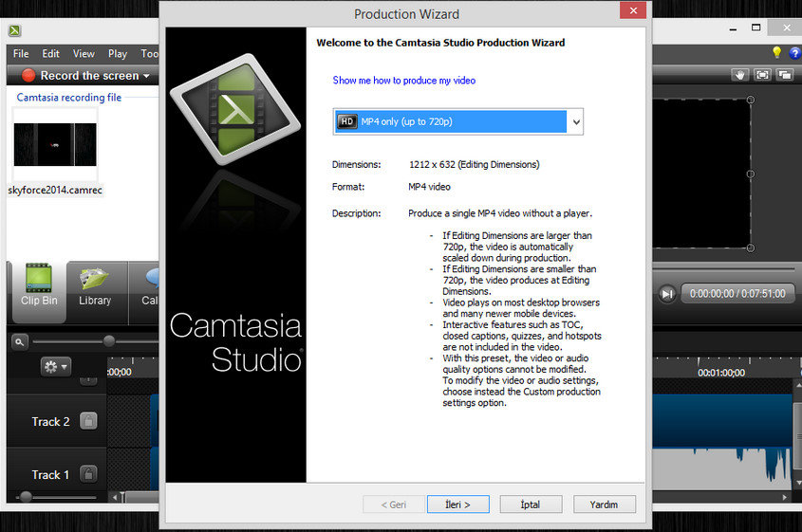Click the track height slider handle

tap(26, 496)
